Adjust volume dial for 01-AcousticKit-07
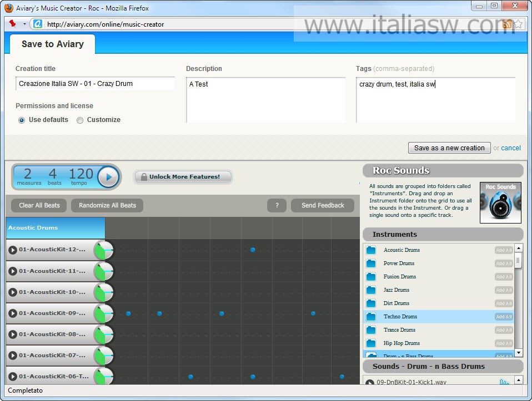 pyautogui.click(x=104, y=355)
